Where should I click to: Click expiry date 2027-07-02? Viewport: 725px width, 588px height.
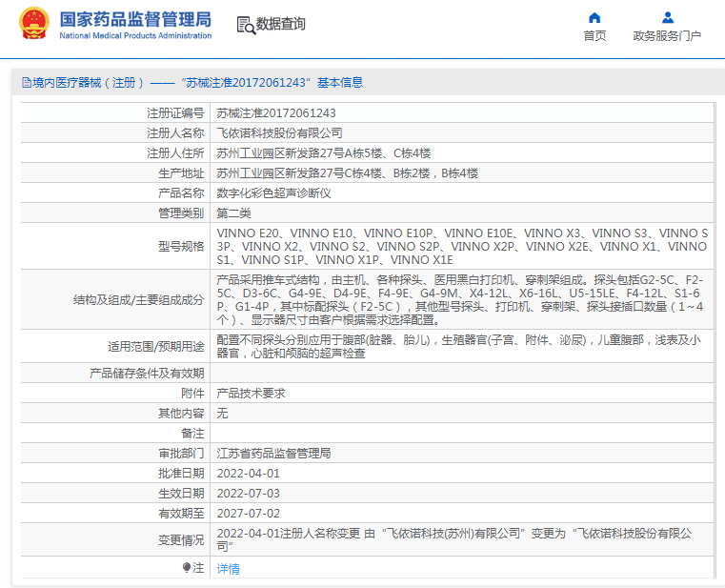pos(249,514)
